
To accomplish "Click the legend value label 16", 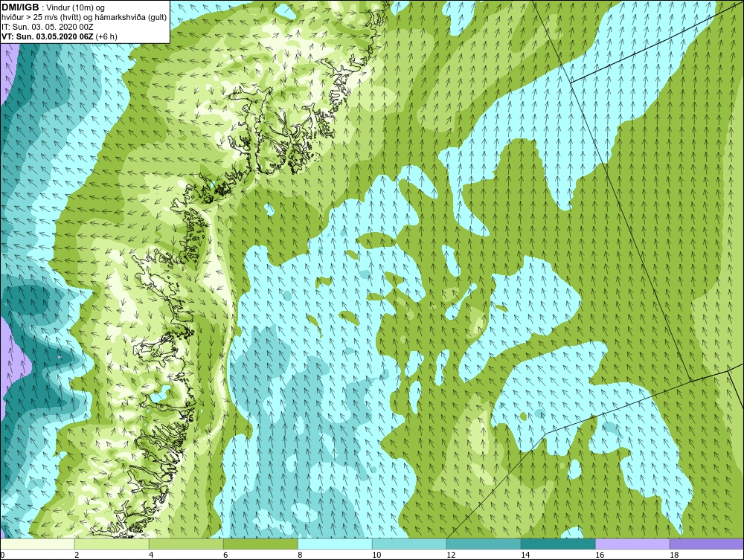I will (x=600, y=555).
